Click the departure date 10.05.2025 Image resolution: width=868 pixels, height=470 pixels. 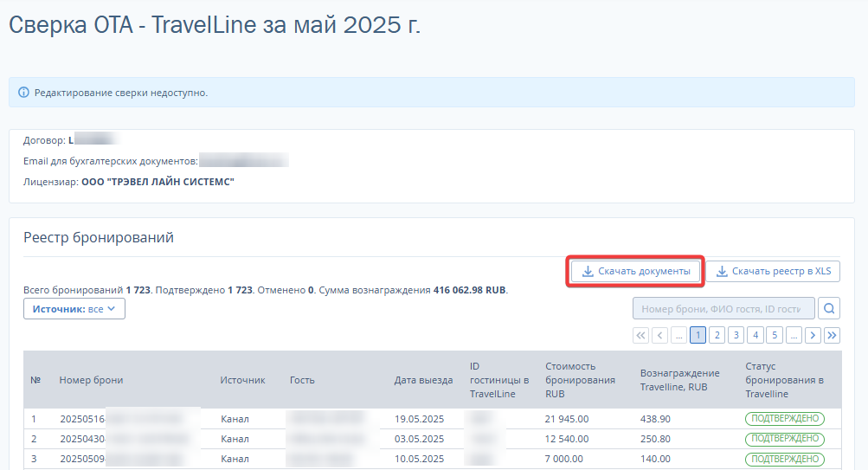tap(419, 459)
